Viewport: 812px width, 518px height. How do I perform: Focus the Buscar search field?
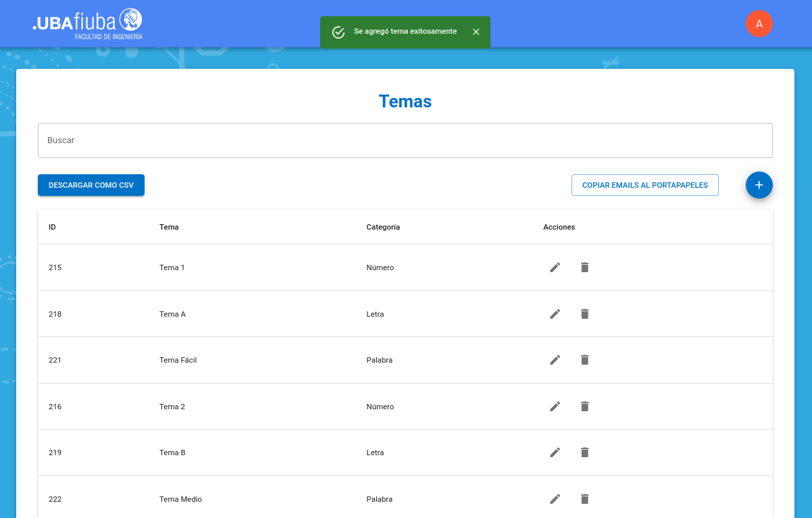point(405,140)
